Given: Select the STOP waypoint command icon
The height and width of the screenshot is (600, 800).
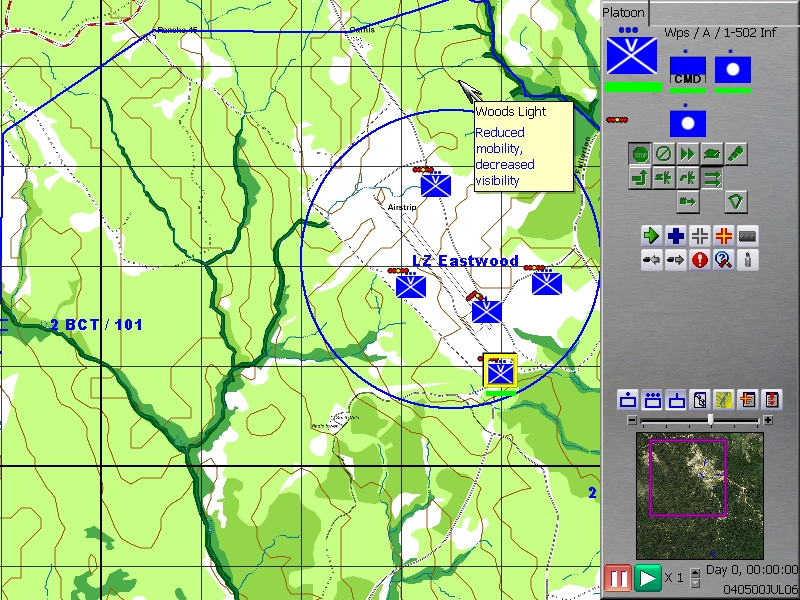Looking at the screenshot, I should point(640,153).
